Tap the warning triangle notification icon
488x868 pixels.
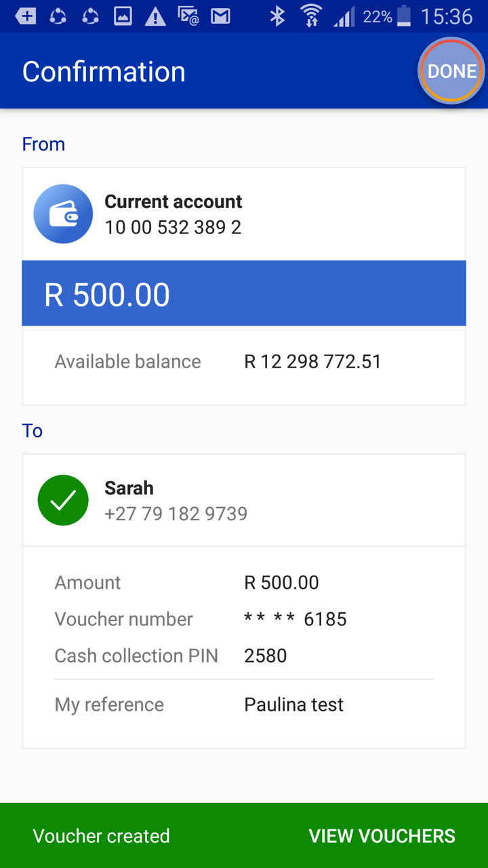click(155, 16)
